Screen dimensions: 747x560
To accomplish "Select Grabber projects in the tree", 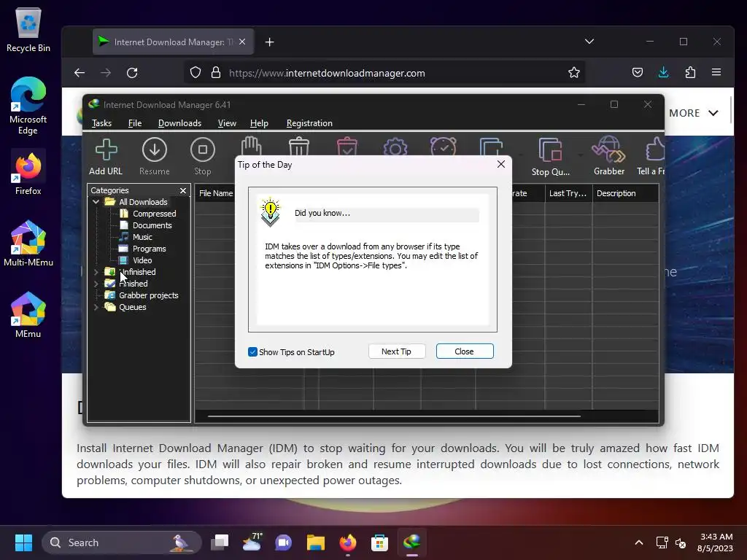I will click(x=148, y=295).
